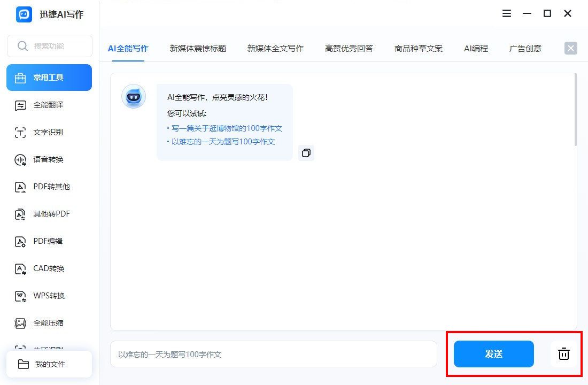Switch to 高赞优秀回答 tab

pyautogui.click(x=349, y=49)
